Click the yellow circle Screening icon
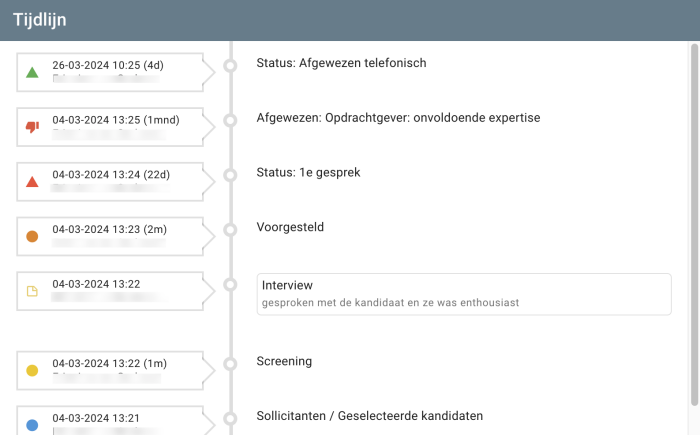This screenshot has width=700, height=435. click(x=32, y=371)
